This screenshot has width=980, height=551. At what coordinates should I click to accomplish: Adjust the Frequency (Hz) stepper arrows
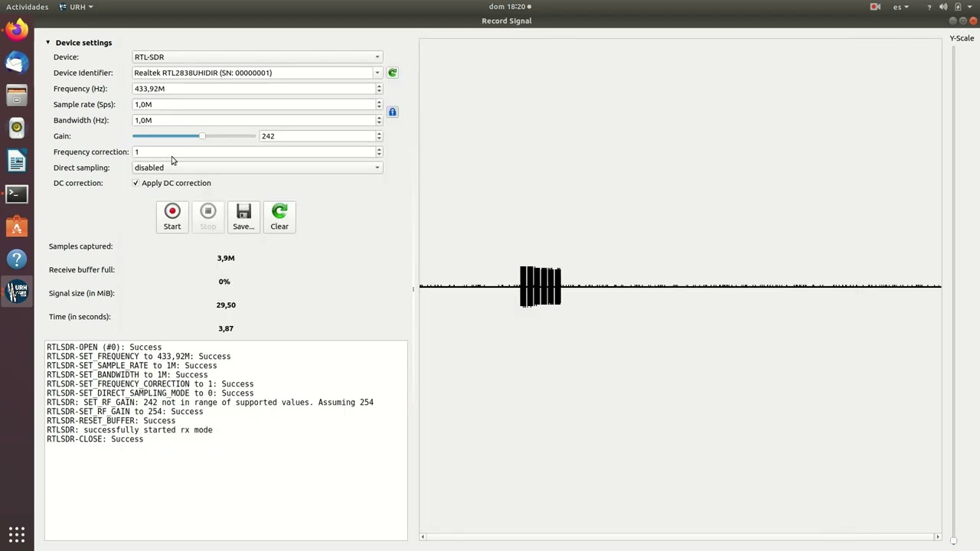click(379, 89)
